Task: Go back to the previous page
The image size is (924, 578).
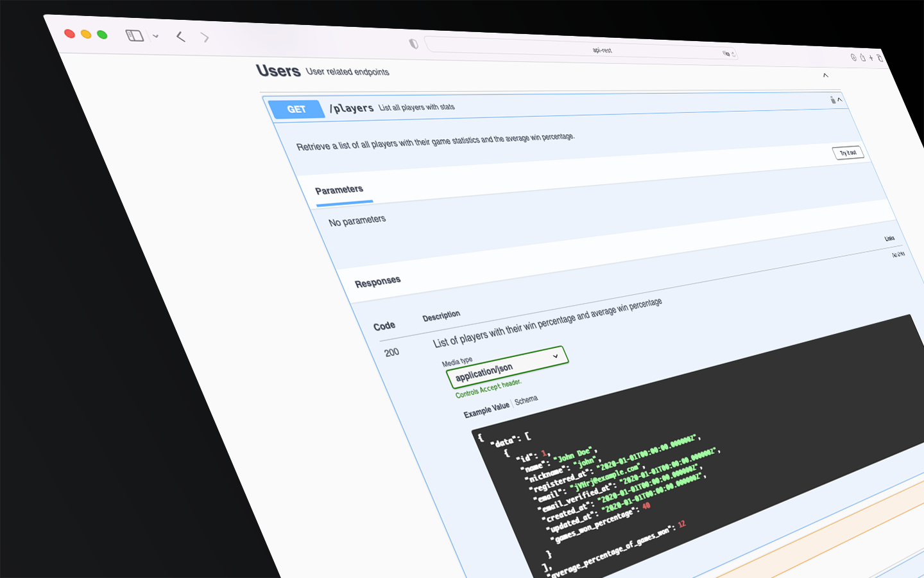Action: [181, 37]
